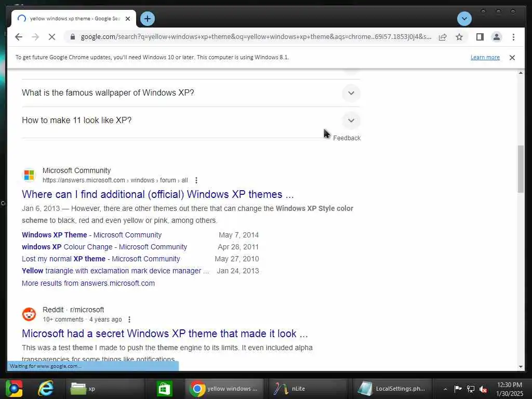Click More results from answers.microsoft.com
This screenshot has height=399, width=532.
88,283
